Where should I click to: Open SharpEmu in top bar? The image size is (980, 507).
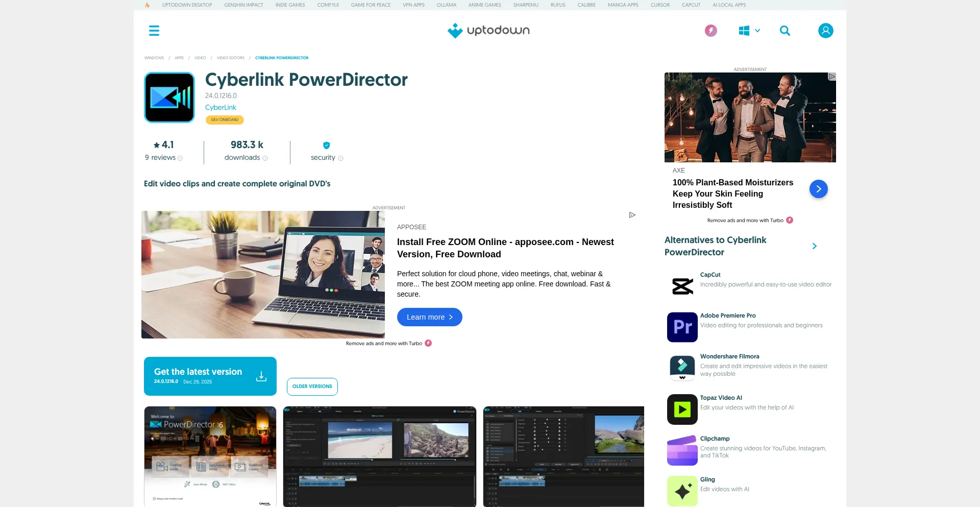526,5
